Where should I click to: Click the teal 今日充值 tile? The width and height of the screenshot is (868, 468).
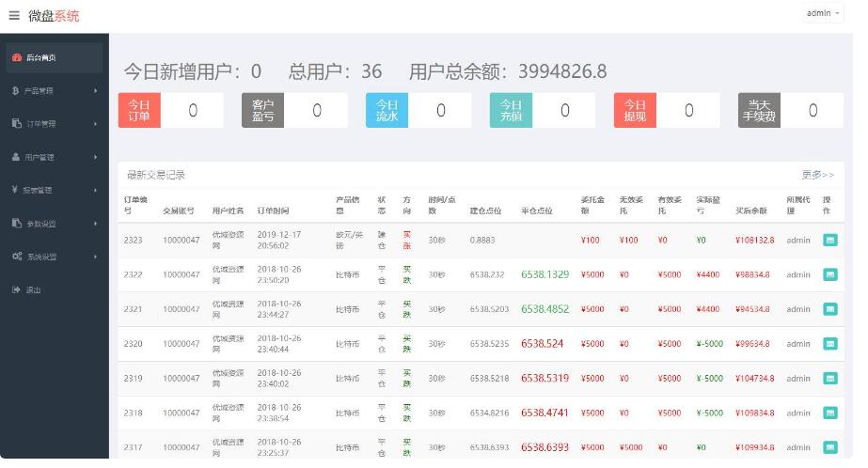pyautogui.click(x=511, y=110)
